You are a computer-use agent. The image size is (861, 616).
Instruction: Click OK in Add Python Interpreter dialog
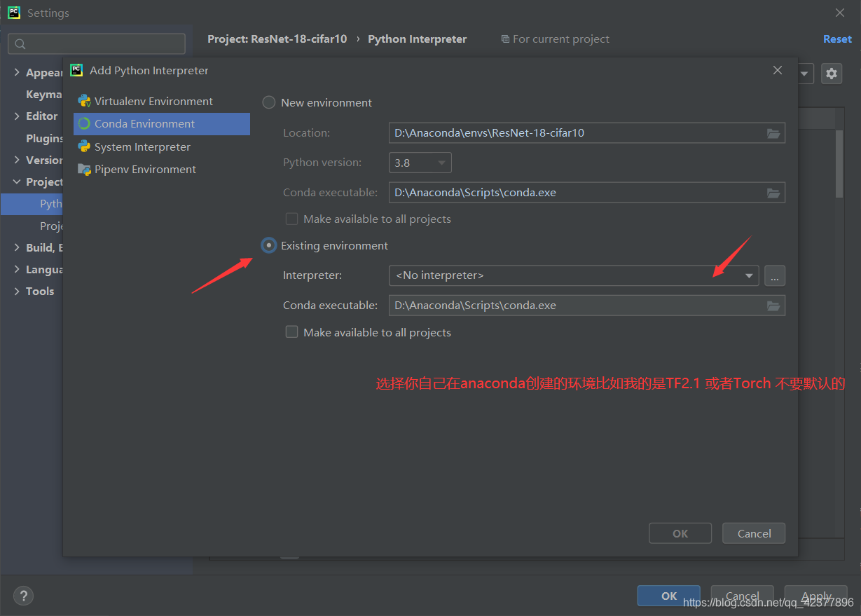click(680, 533)
